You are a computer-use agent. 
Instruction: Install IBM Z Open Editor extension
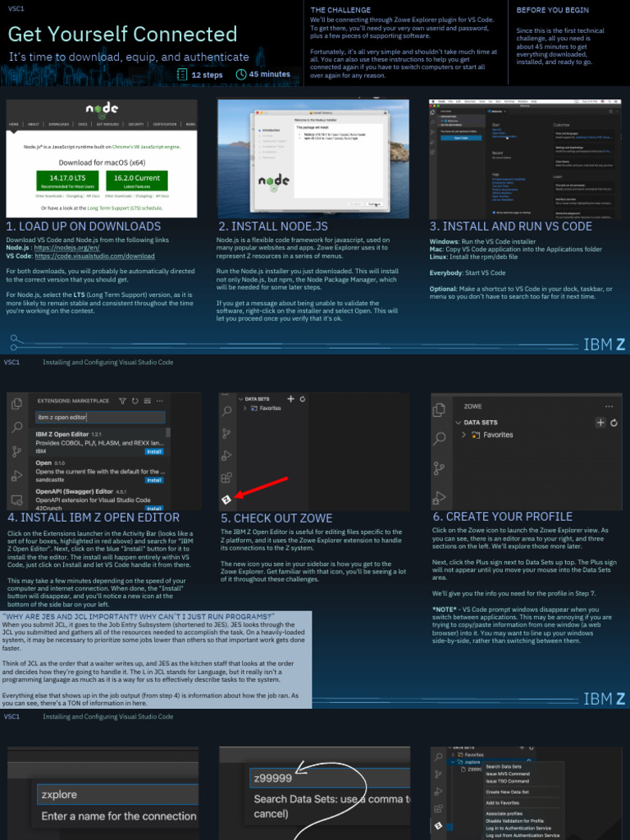154,452
